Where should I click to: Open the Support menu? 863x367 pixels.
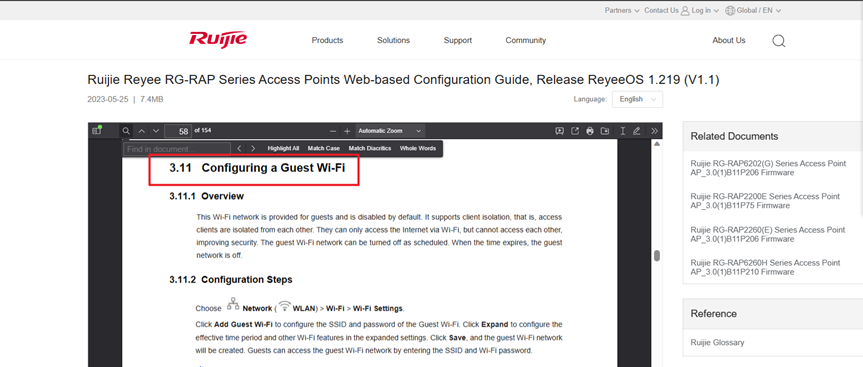click(x=458, y=40)
